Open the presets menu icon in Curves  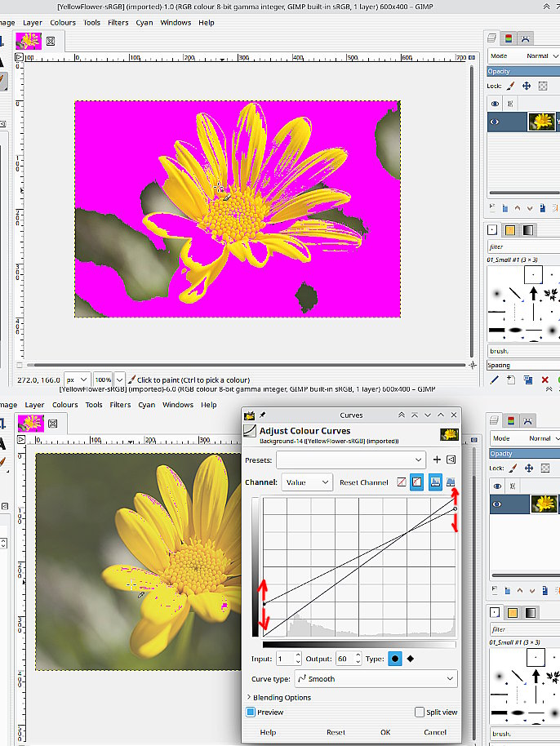point(451,460)
